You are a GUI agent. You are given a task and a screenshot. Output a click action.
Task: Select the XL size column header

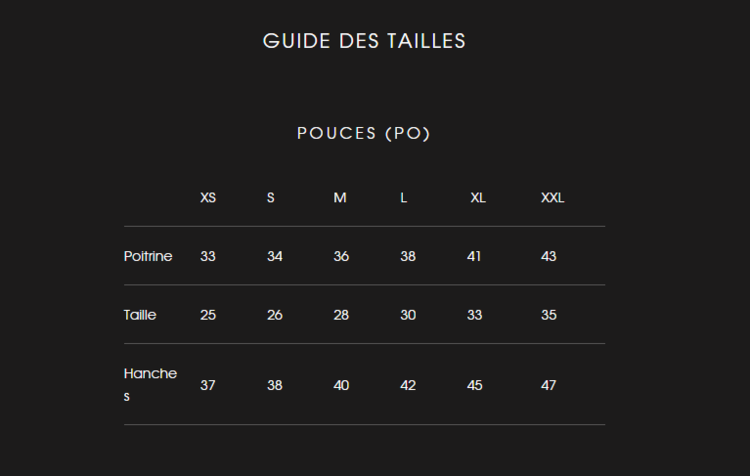(478, 198)
